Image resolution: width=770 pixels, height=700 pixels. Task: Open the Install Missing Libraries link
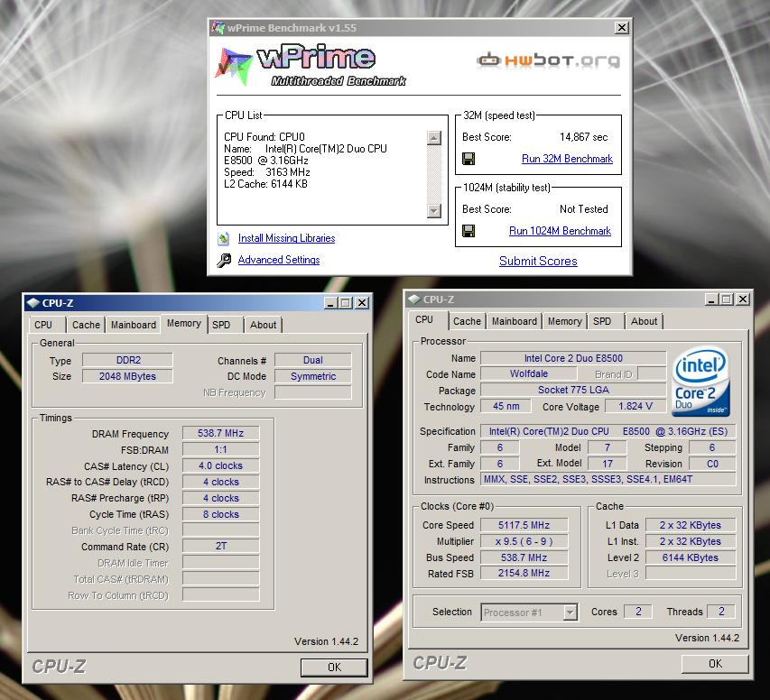click(287, 238)
